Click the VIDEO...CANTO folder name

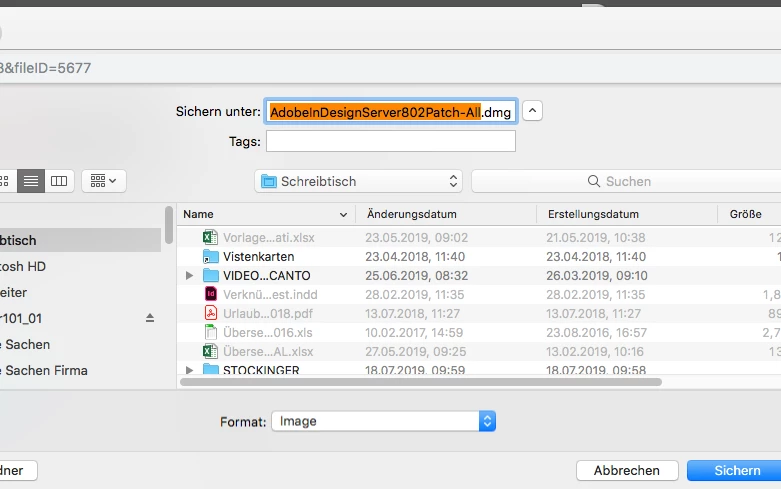click(266, 275)
